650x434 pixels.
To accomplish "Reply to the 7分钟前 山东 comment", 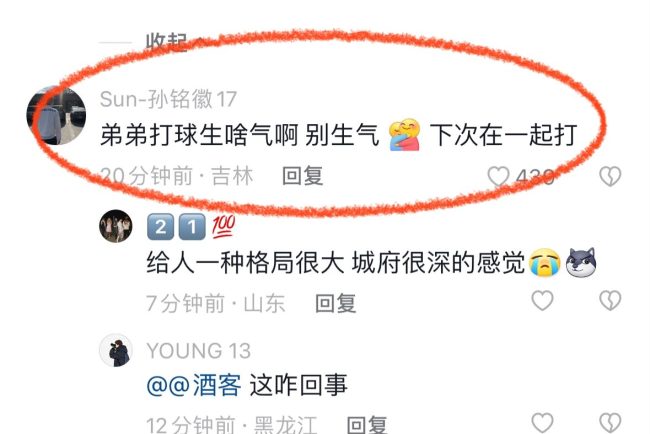I will click(x=336, y=303).
